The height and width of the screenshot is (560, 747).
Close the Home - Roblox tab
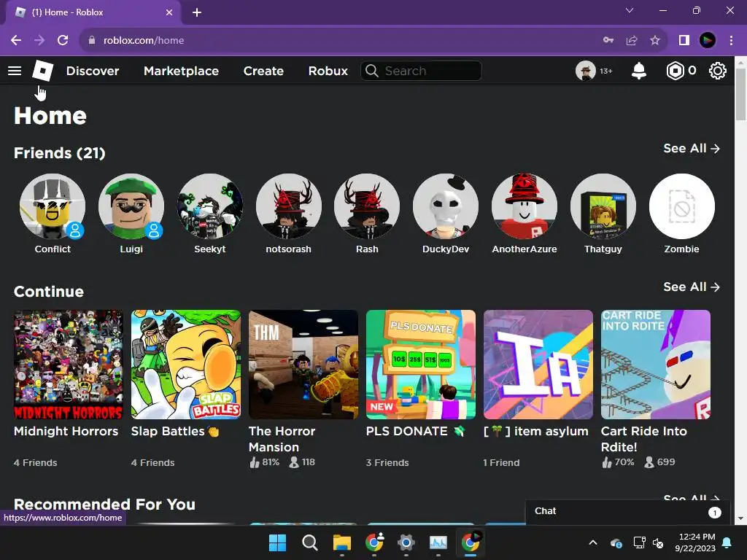coord(169,12)
